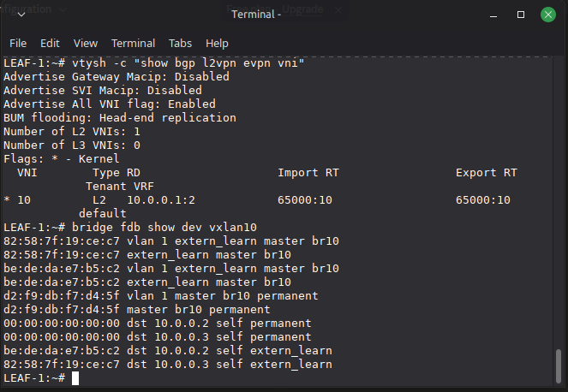Image resolution: width=568 pixels, height=392 pixels.
Task: Click the 'default' tenant VRF value
Action: 103,214
